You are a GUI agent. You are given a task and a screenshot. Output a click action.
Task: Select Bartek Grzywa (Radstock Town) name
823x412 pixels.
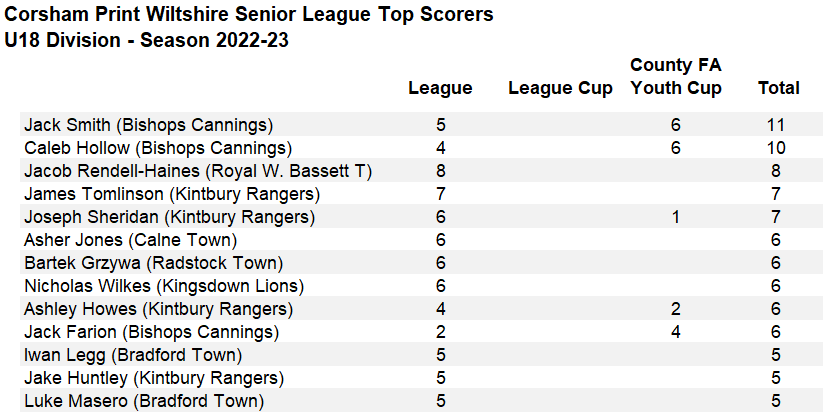[153, 263]
